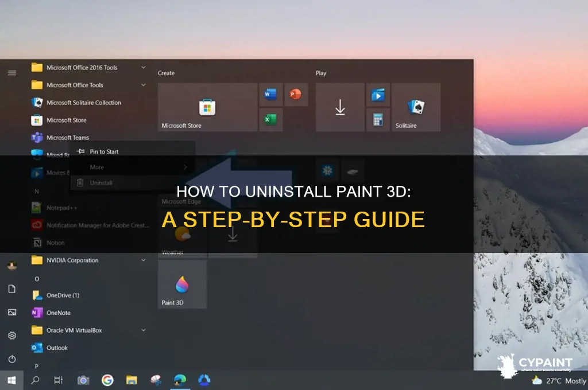Expand Microsoft Office Tools chevron

coord(143,85)
